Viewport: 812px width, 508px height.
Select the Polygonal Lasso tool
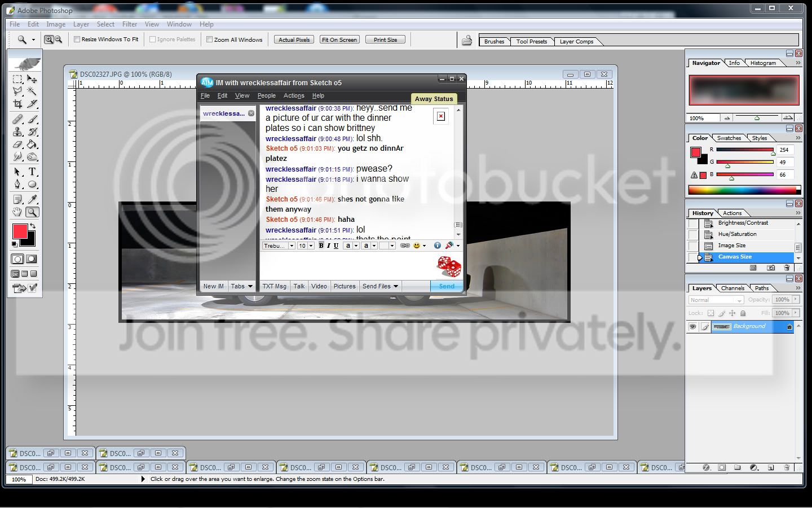click(x=17, y=91)
